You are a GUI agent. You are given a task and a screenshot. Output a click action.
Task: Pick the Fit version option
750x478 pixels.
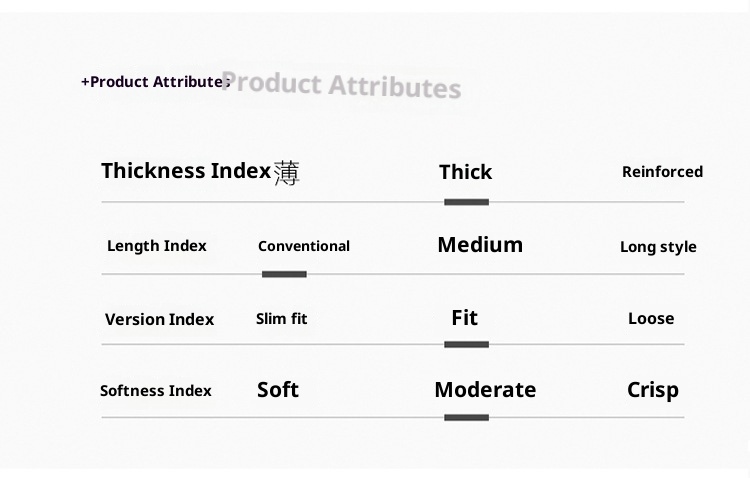[x=465, y=318]
